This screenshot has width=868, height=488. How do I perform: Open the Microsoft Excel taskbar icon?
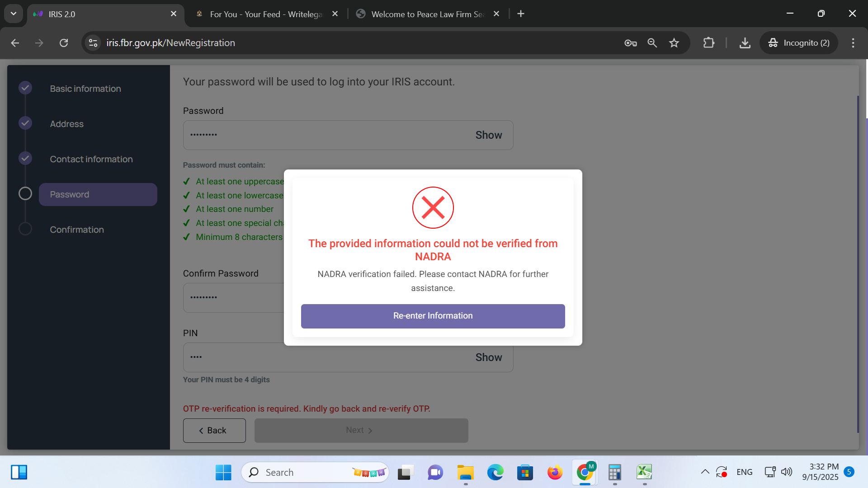pos(644,472)
